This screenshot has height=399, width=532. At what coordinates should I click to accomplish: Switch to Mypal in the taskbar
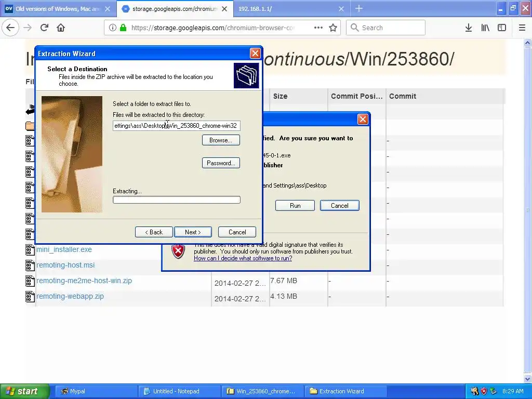96,391
